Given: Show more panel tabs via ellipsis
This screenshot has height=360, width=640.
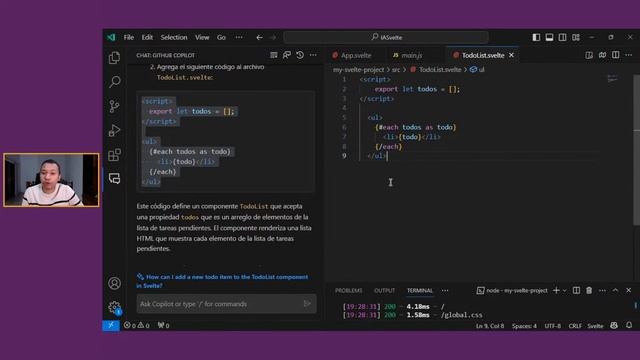Looking at the screenshot, I should click(445, 291).
